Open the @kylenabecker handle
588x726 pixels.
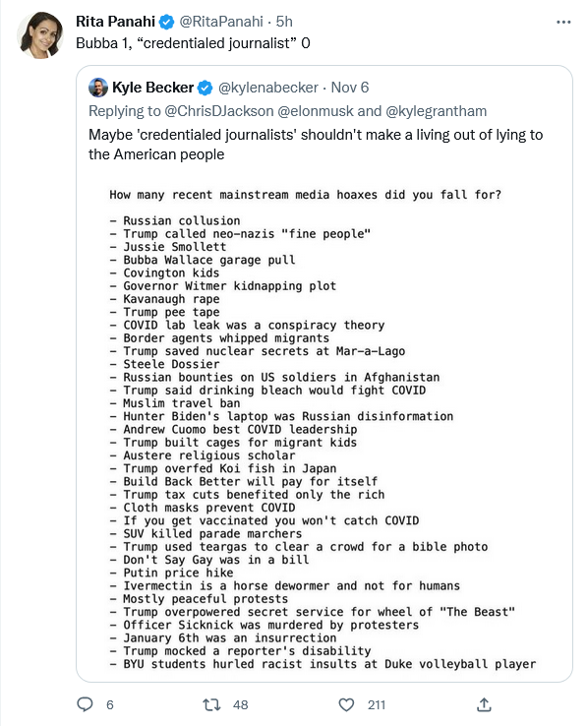point(267,87)
